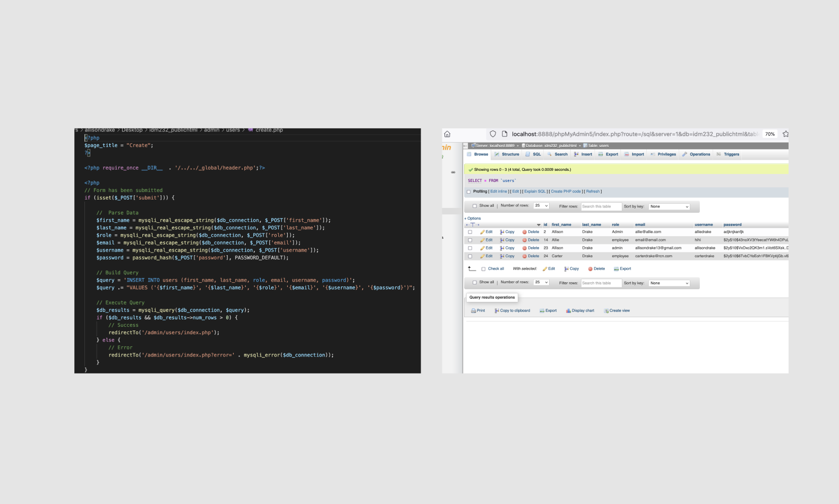The width and height of the screenshot is (839, 504).
Task: Expand the + Options link
Action: pos(473,219)
